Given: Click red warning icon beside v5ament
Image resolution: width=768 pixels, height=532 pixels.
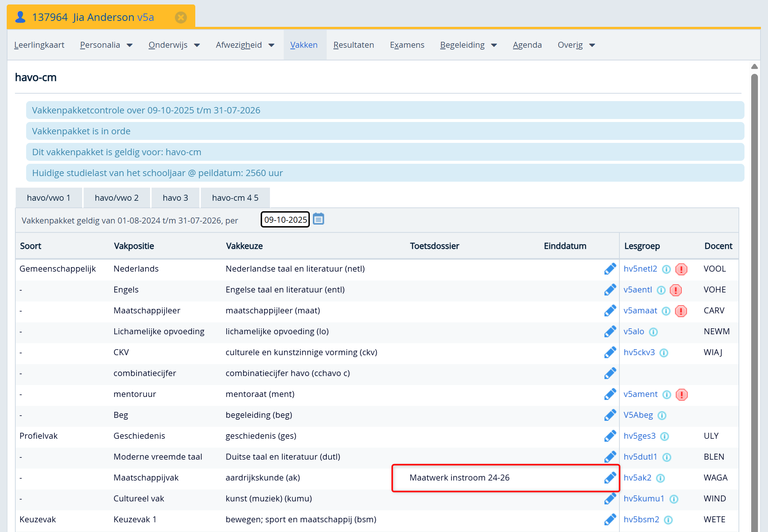Looking at the screenshot, I should coord(681,394).
